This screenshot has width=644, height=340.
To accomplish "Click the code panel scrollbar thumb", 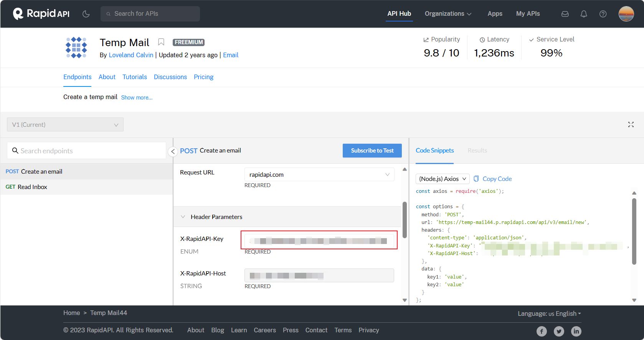I will [634, 231].
